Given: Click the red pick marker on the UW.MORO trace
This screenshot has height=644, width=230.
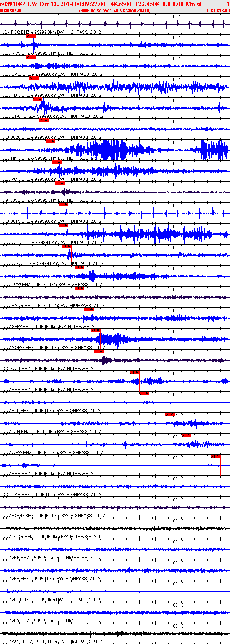Looking at the screenshot, I should tap(96, 330).
